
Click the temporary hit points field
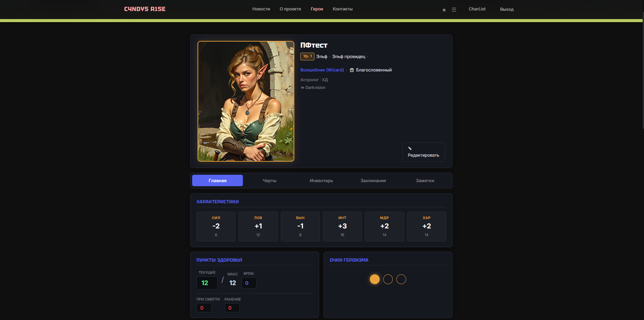(x=249, y=283)
